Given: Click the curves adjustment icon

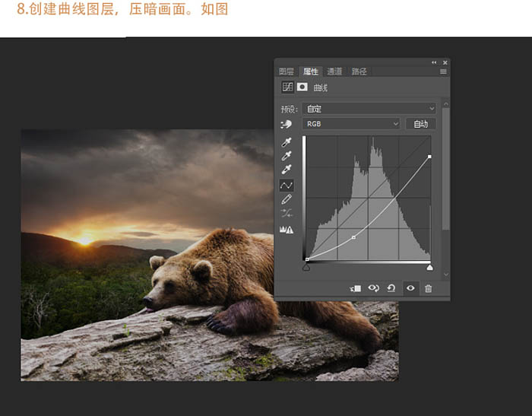Looking at the screenshot, I should tap(287, 87).
